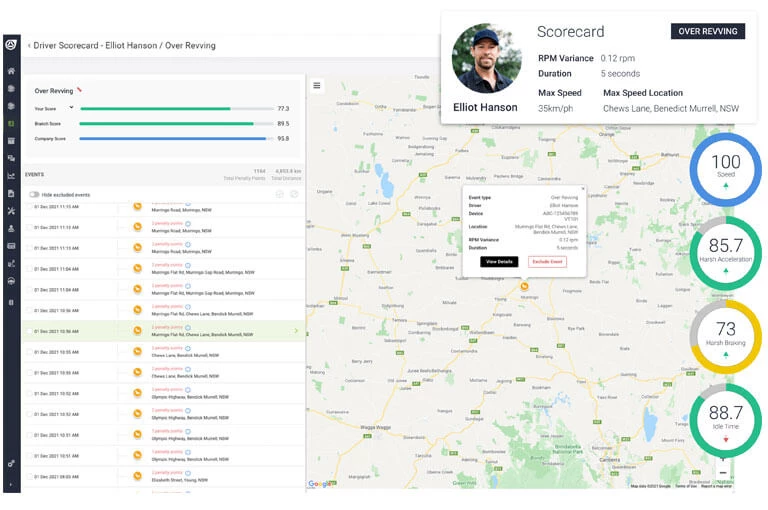Click the company logo at top of sidebar
This screenshot has height=510, width=768.
11,45
